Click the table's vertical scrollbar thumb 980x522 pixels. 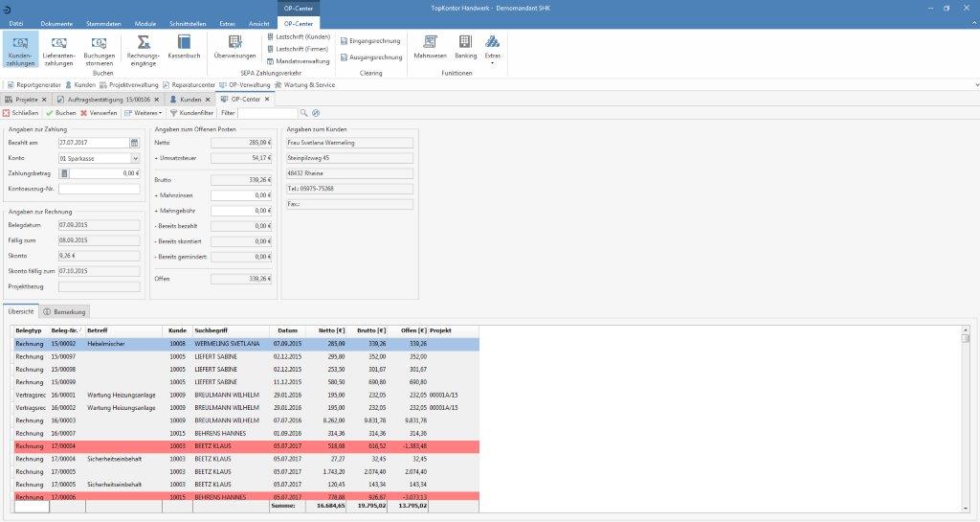tap(966, 338)
